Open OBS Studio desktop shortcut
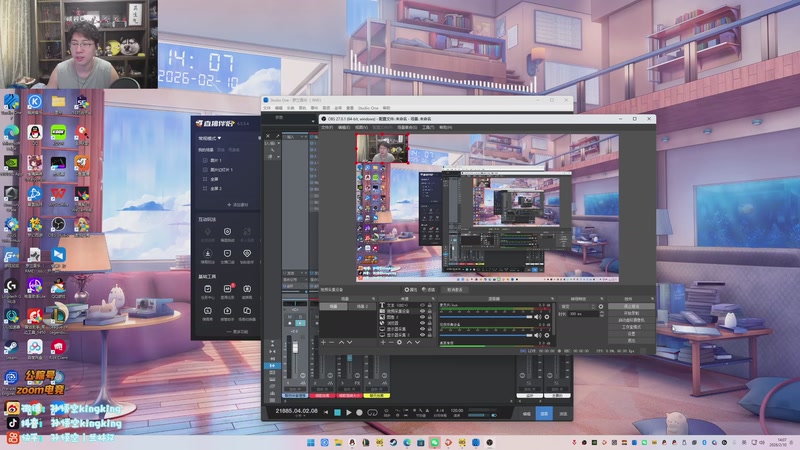Screen dimensions: 800x450 pos(58,226)
